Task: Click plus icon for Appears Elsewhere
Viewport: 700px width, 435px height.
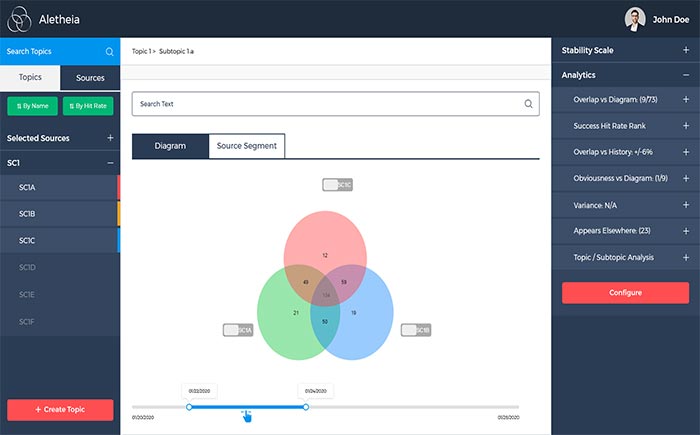Action: point(685,230)
